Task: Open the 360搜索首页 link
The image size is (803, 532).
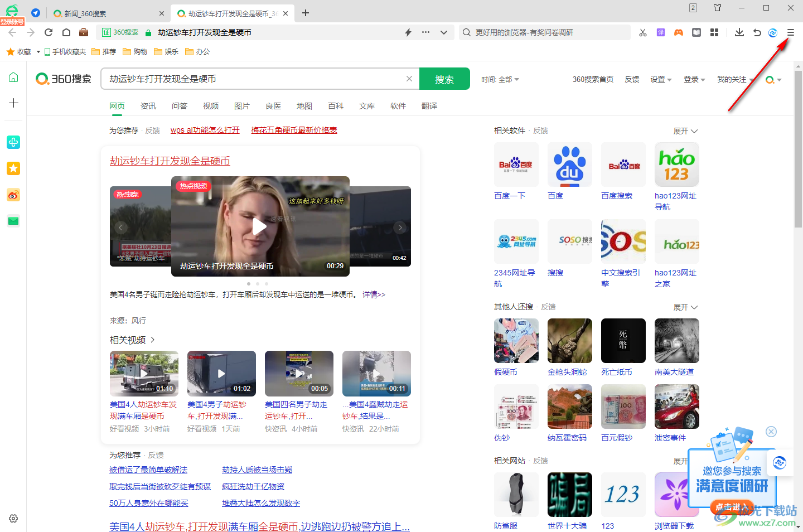Action: [593, 80]
